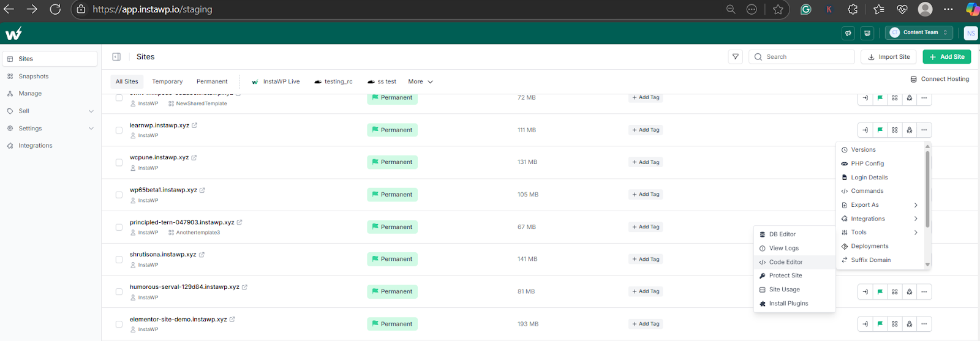
Task: Open wcpune.instawp.xyz external link icon
Action: coord(194,157)
